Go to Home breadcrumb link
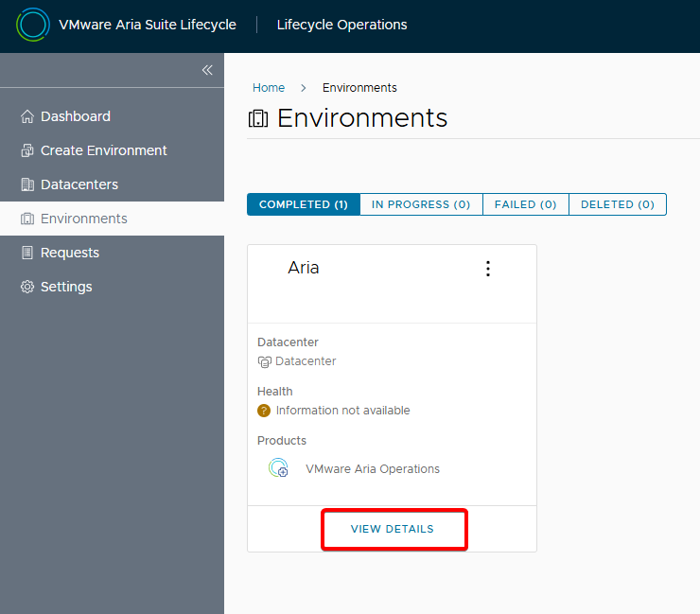This screenshot has height=614, width=700. click(x=268, y=88)
